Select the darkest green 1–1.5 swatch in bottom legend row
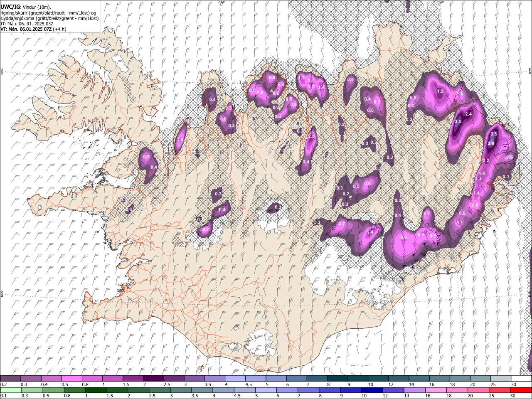Image resolution: width=532 pixels, height=399 pixels. pyautogui.click(x=96, y=390)
